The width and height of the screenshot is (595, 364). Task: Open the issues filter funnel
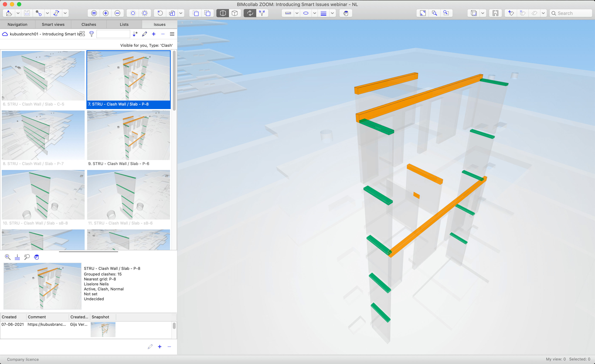tap(91, 34)
